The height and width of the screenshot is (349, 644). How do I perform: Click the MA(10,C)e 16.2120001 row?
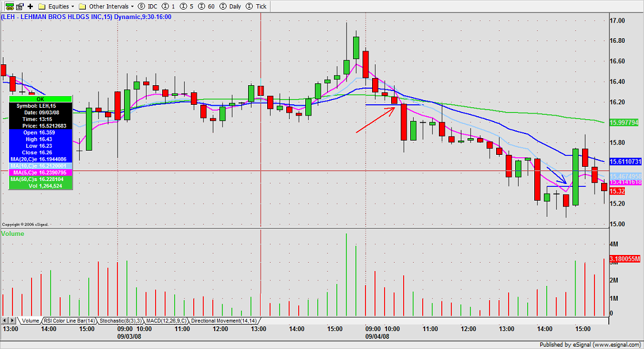coord(41,166)
